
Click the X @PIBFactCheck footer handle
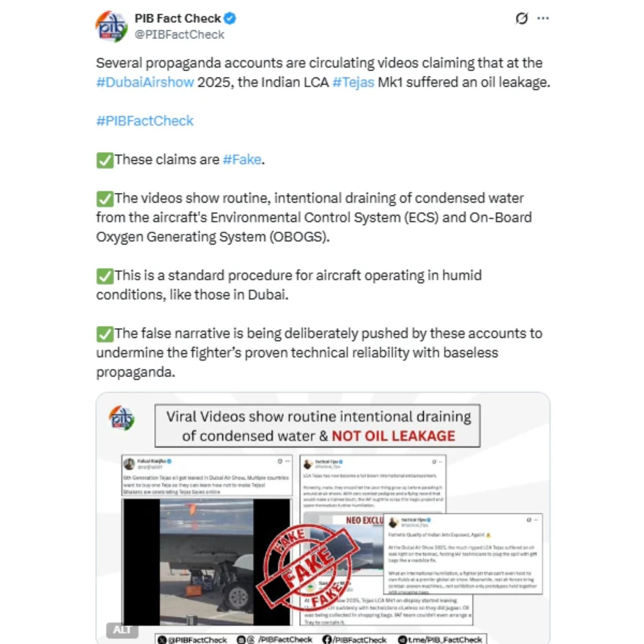tap(192, 640)
